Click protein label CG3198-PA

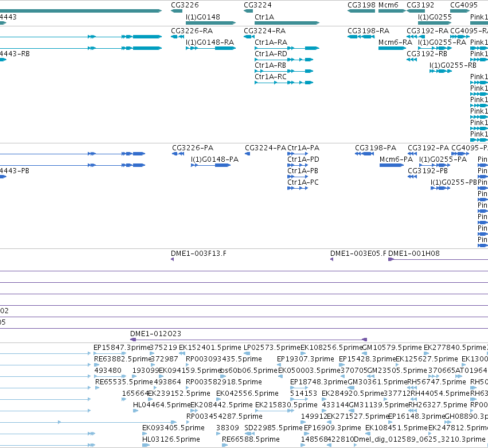[x=376, y=148]
